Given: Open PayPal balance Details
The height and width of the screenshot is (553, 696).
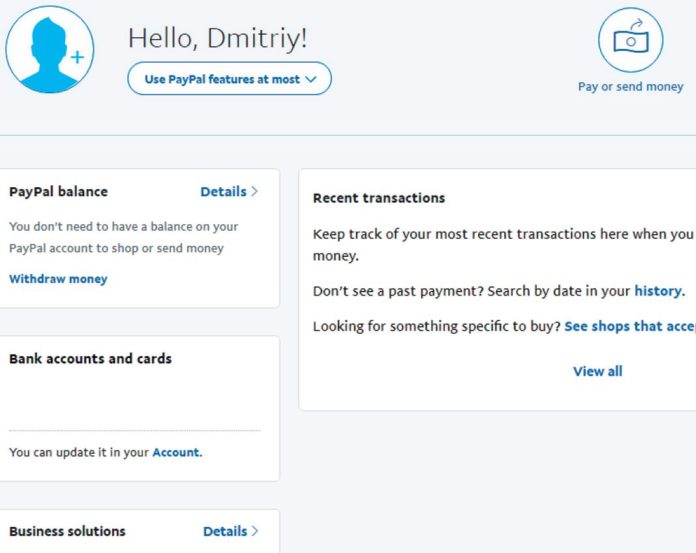Looking at the screenshot, I should point(223,192).
